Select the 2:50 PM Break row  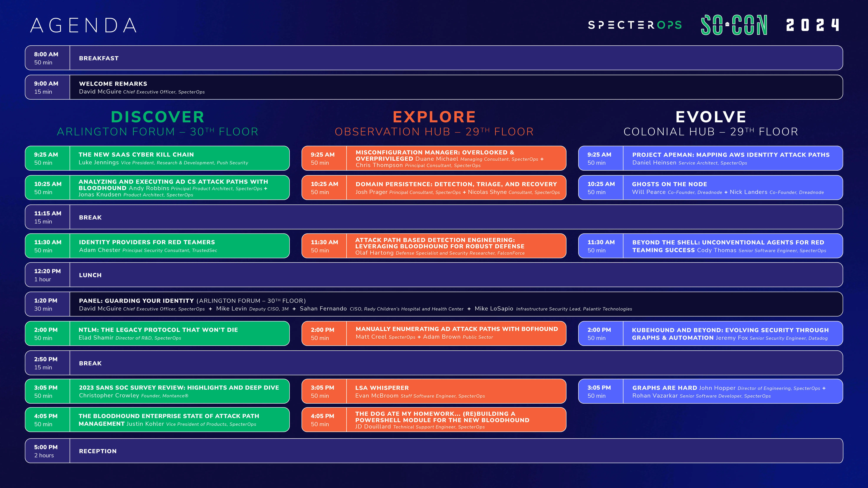(x=434, y=363)
